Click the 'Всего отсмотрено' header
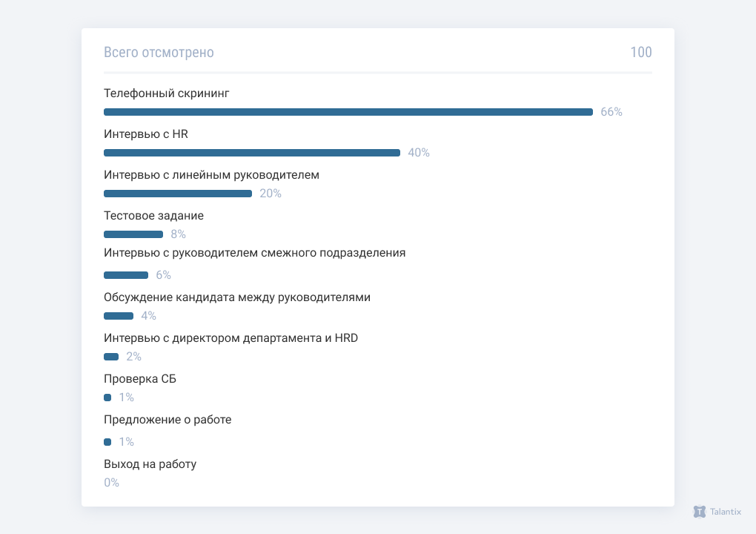The image size is (756, 534). click(x=159, y=53)
